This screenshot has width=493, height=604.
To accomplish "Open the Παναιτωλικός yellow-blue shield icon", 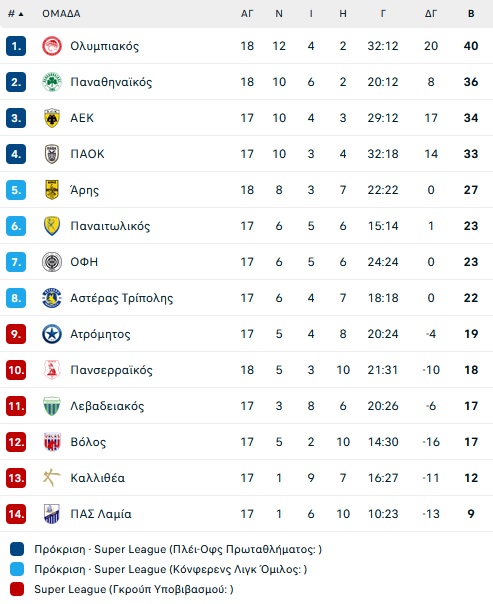I will (52, 226).
